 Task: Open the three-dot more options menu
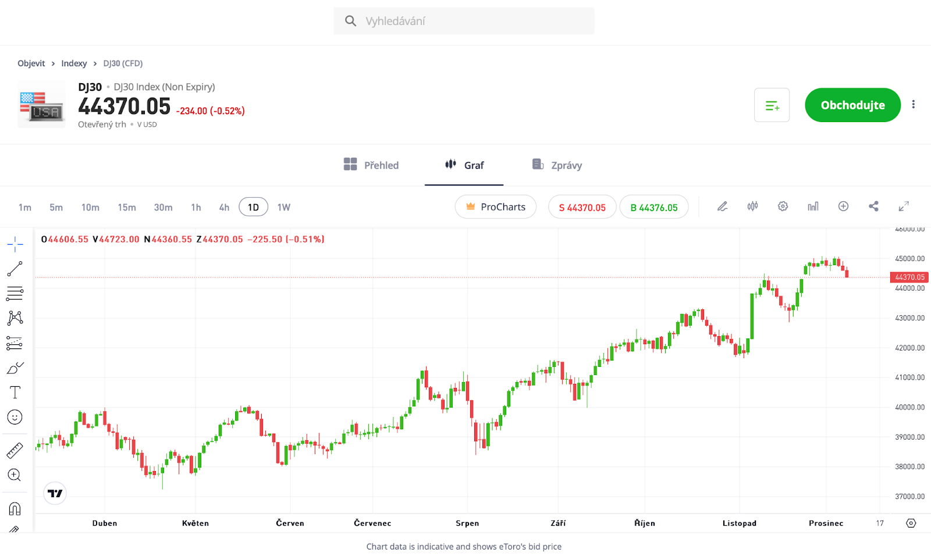pyautogui.click(x=914, y=105)
